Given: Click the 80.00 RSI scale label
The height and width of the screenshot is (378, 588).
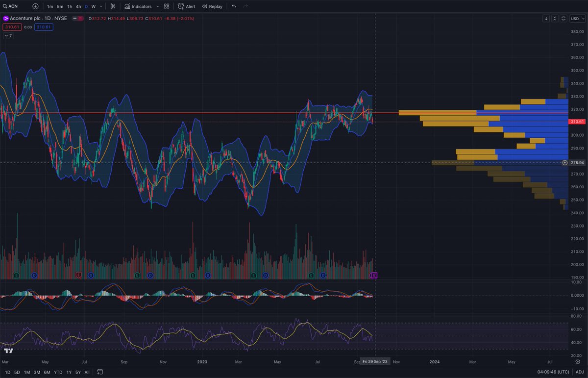Looking at the screenshot, I should (576, 316).
